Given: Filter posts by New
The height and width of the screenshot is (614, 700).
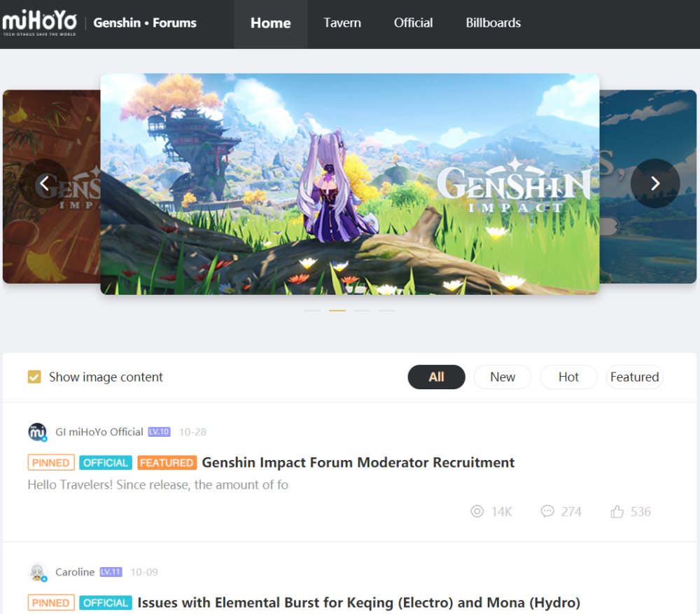Looking at the screenshot, I should click(x=502, y=377).
